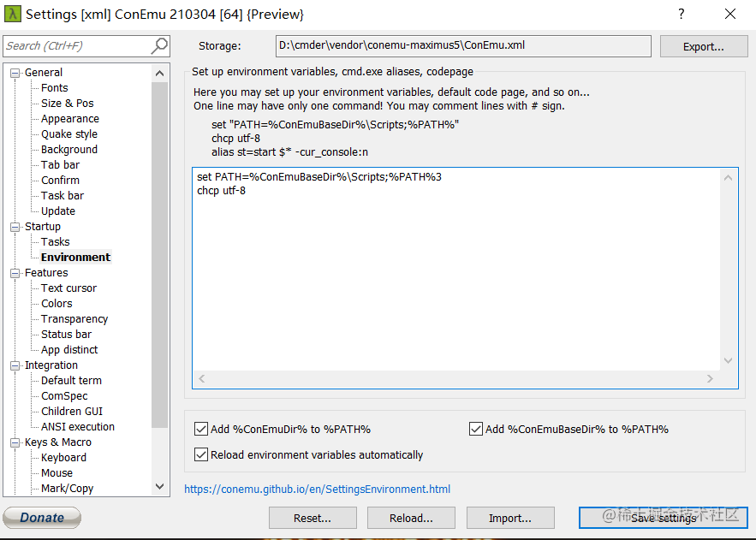This screenshot has width=756, height=540.
Task: Open the Tab bar settings page
Action: click(60, 165)
